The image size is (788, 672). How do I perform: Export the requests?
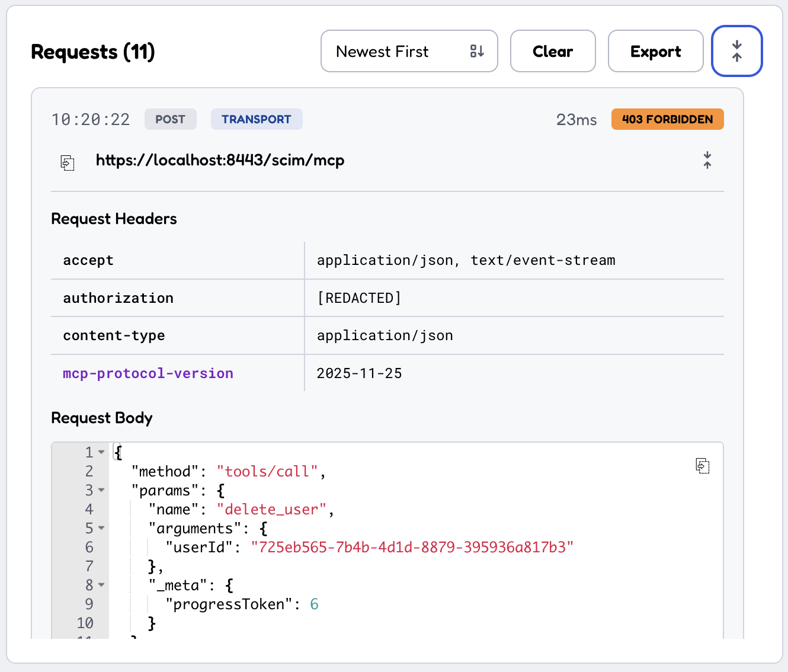(656, 51)
